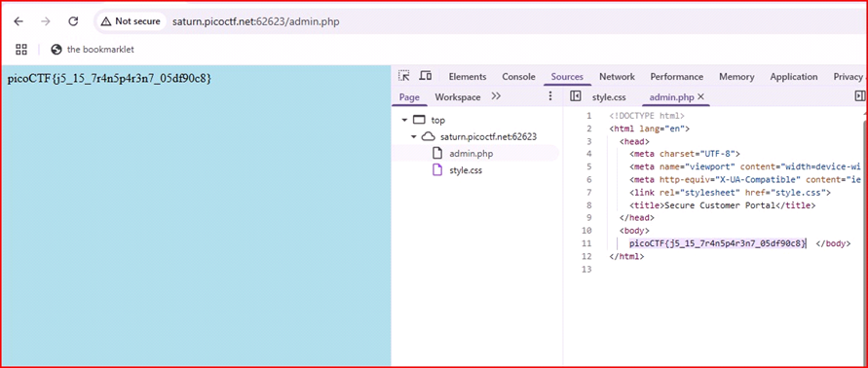Viewport: 868px width, 368px height.
Task: Activate the inspect element picker icon
Action: [404, 76]
